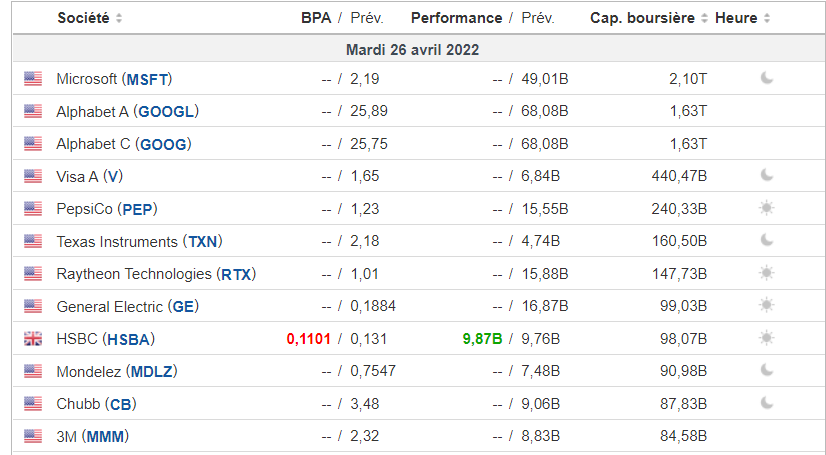Sort by Société column arrows
The image size is (826, 455).
[x=120, y=19]
